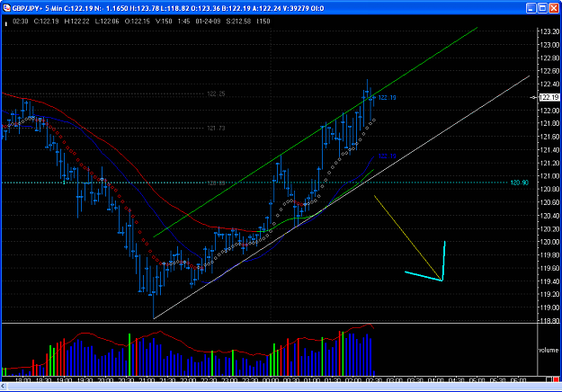
Task: Click the 120.00 price axis label
Action: click(549, 242)
